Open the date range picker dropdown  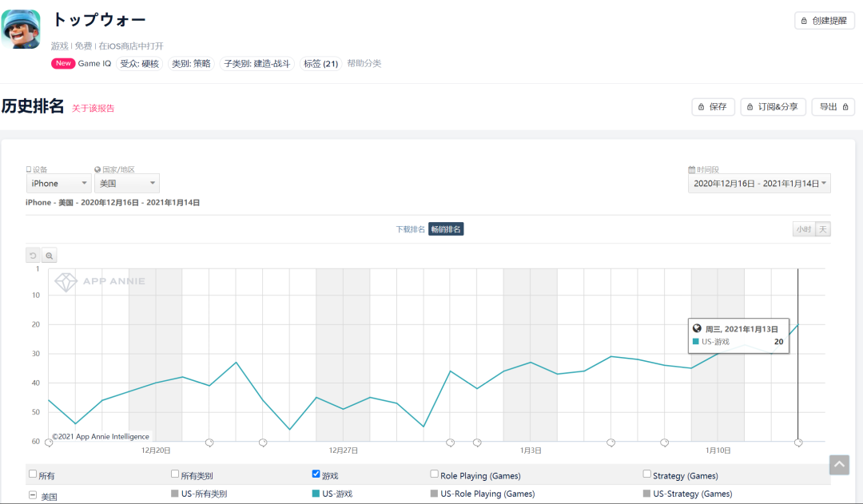pos(758,184)
